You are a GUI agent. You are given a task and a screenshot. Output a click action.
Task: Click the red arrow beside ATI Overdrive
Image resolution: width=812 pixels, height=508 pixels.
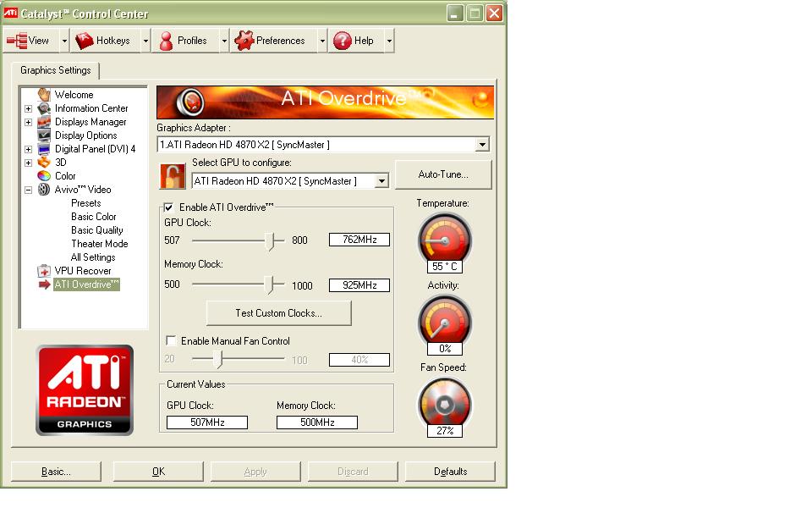coord(45,284)
